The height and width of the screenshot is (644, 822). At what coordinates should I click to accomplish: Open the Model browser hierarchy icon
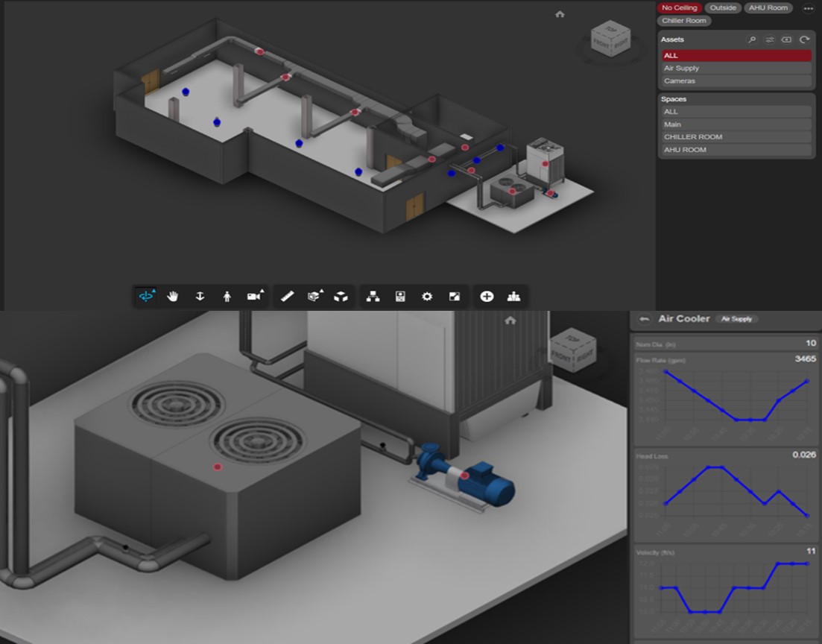373,297
